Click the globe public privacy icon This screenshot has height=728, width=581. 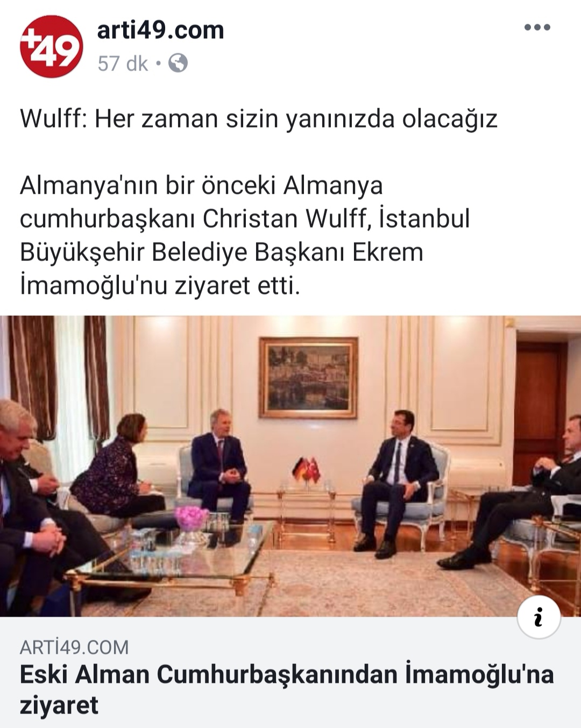[x=178, y=63]
